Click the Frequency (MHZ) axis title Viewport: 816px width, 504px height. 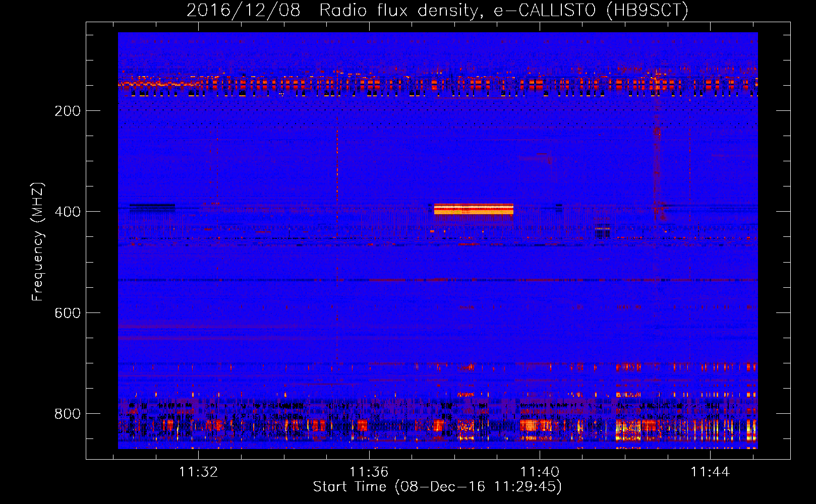38,241
